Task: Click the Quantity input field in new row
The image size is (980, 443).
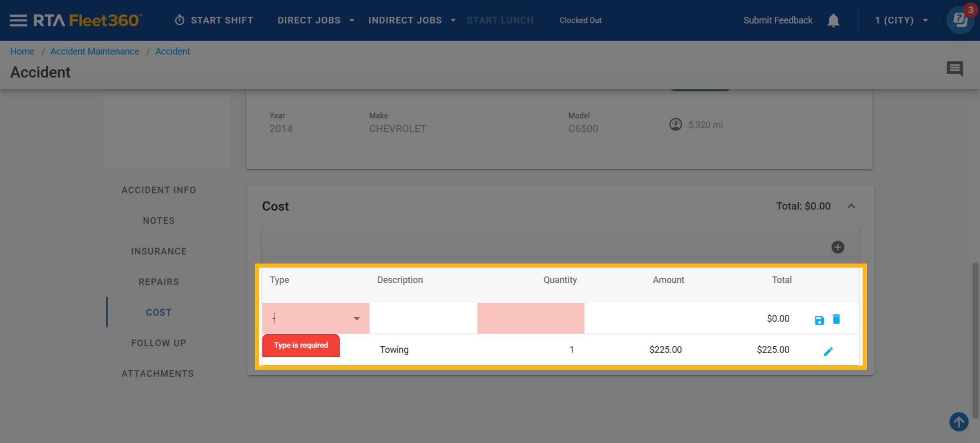Action: point(530,318)
